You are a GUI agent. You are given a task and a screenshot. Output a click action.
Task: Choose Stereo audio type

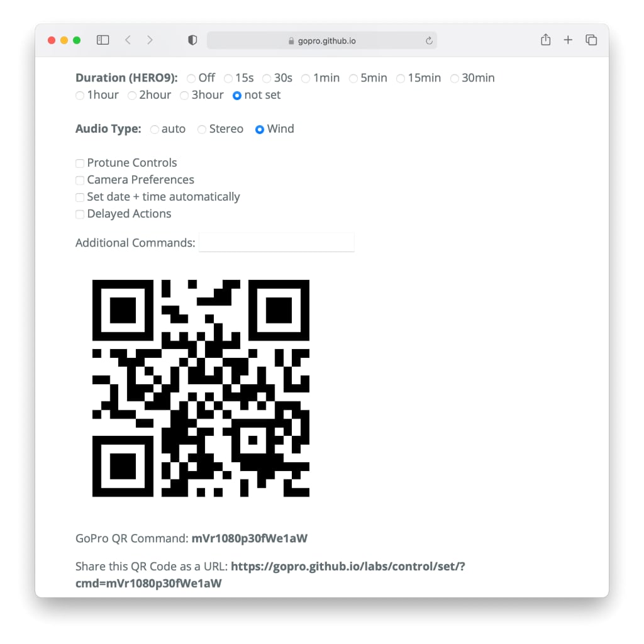pos(202,130)
